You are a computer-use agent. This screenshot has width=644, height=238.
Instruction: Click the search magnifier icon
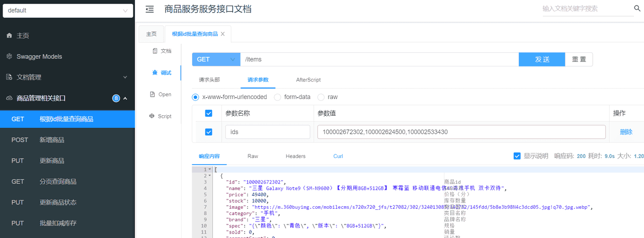pyautogui.click(x=637, y=9)
